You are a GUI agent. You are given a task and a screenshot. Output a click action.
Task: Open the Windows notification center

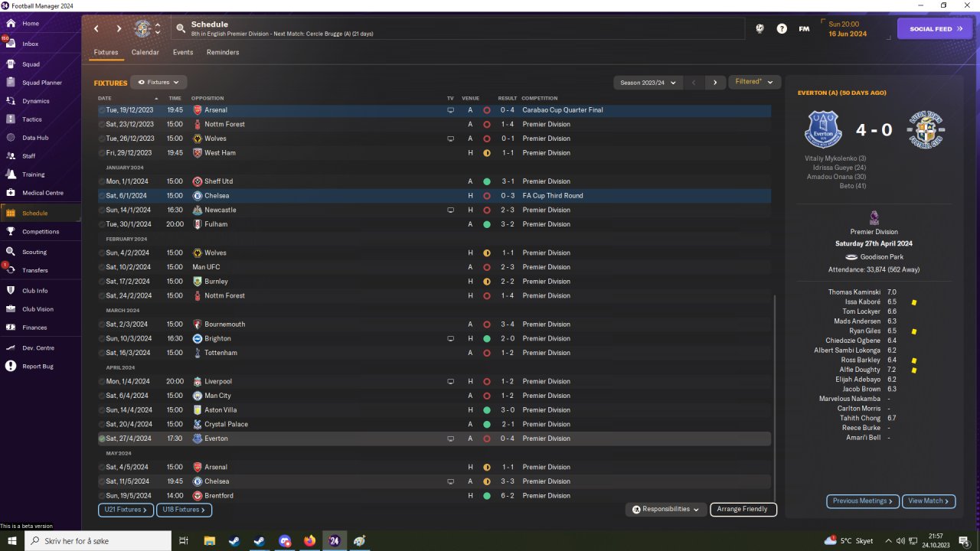pos(964,541)
